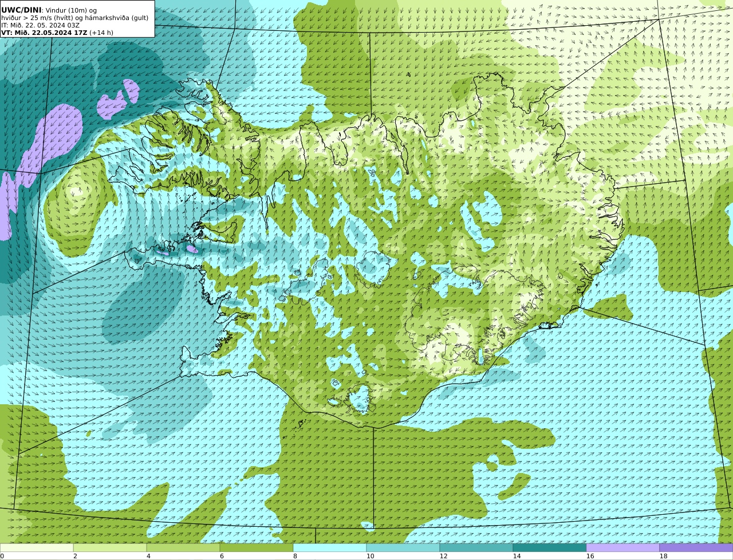Click the 10–12 m/s turquoise legend swatch

pyautogui.click(x=403, y=547)
